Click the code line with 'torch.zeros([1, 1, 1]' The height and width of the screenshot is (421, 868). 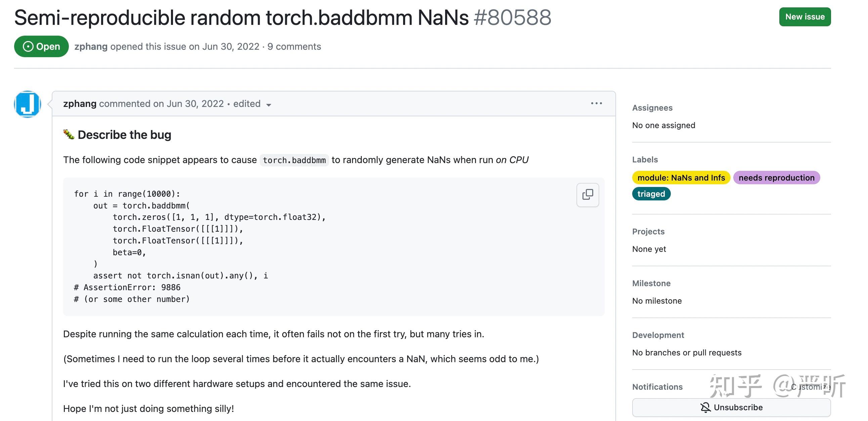[x=219, y=217]
